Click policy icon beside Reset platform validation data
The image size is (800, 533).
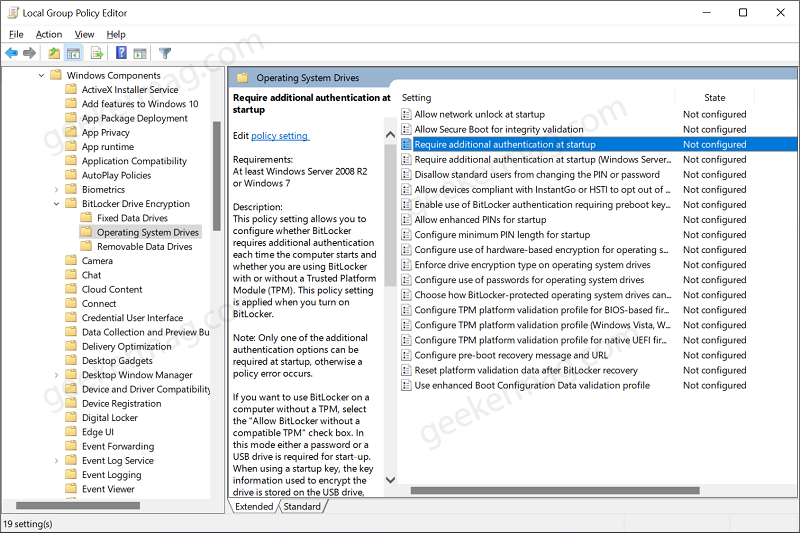(406, 370)
